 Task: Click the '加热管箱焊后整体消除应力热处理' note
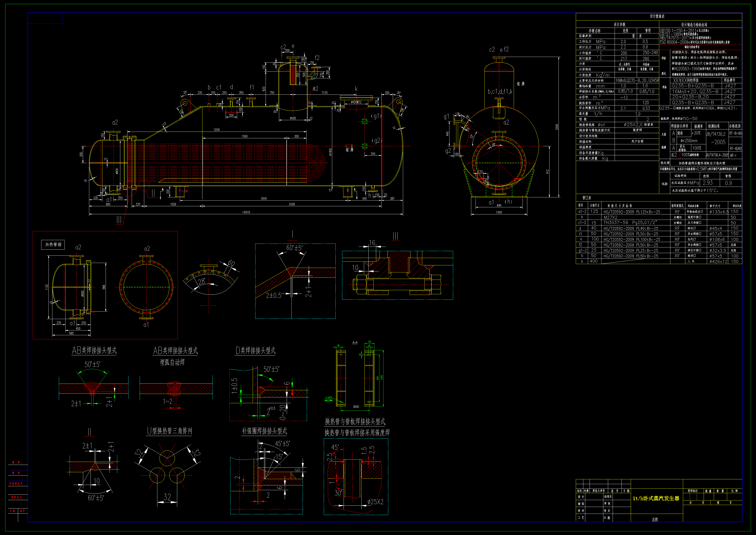point(702,163)
